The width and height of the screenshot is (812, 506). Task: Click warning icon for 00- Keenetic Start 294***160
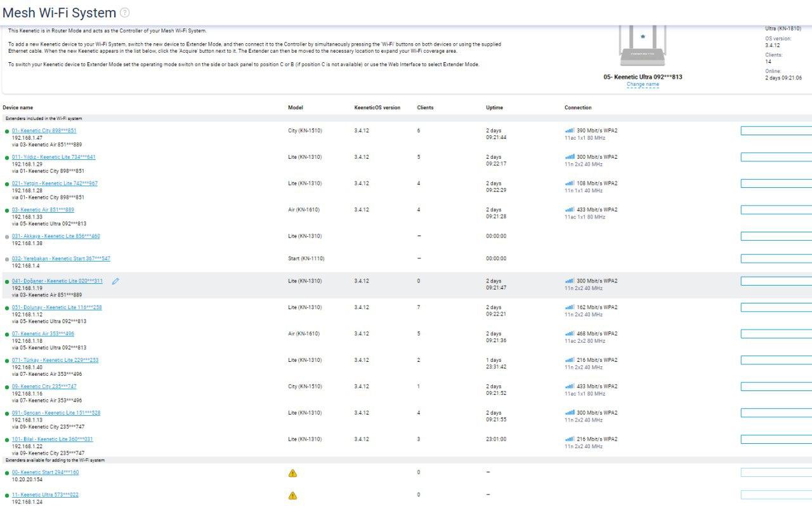[292, 473]
